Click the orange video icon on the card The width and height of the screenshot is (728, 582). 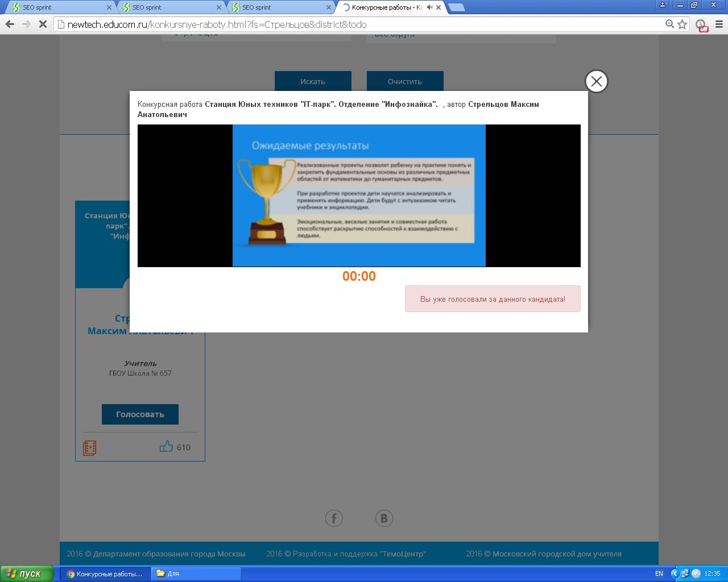coord(89,448)
